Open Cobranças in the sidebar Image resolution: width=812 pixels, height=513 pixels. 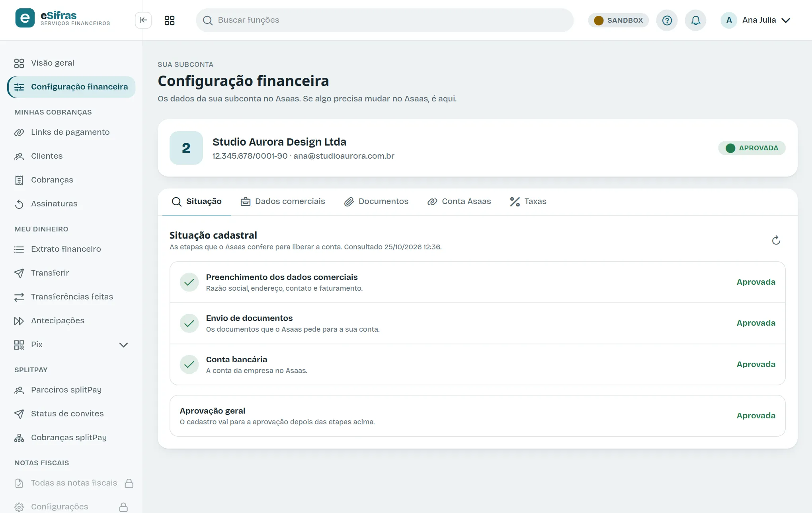click(71, 180)
